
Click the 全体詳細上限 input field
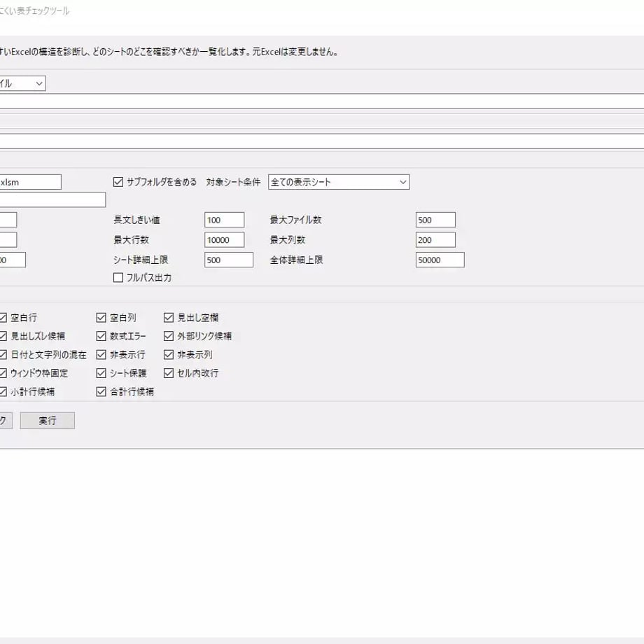click(x=440, y=260)
